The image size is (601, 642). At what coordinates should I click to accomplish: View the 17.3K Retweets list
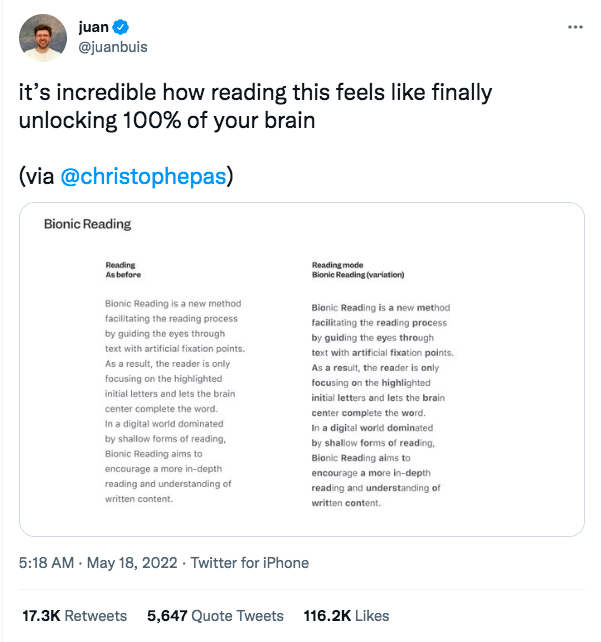(x=74, y=616)
